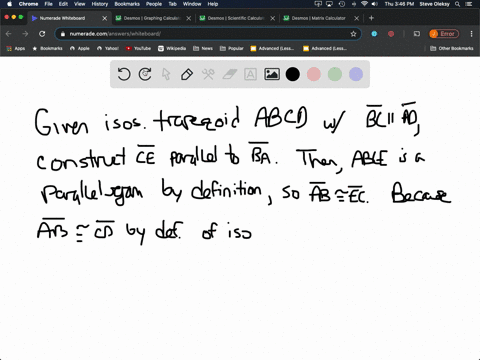Screen dimensions: 480x360
Task: Expand the Popular bookmarks folder
Action: (x=232, y=48)
